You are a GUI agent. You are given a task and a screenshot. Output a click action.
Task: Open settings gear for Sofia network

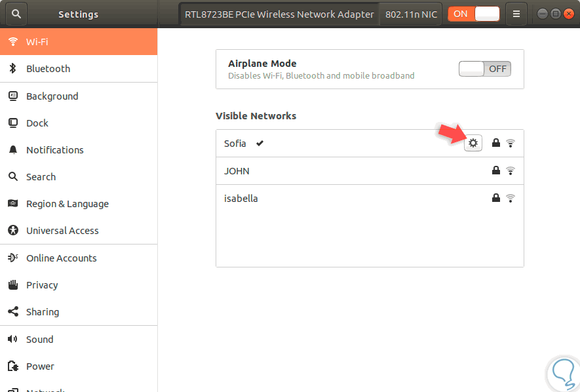(x=473, y=143)
